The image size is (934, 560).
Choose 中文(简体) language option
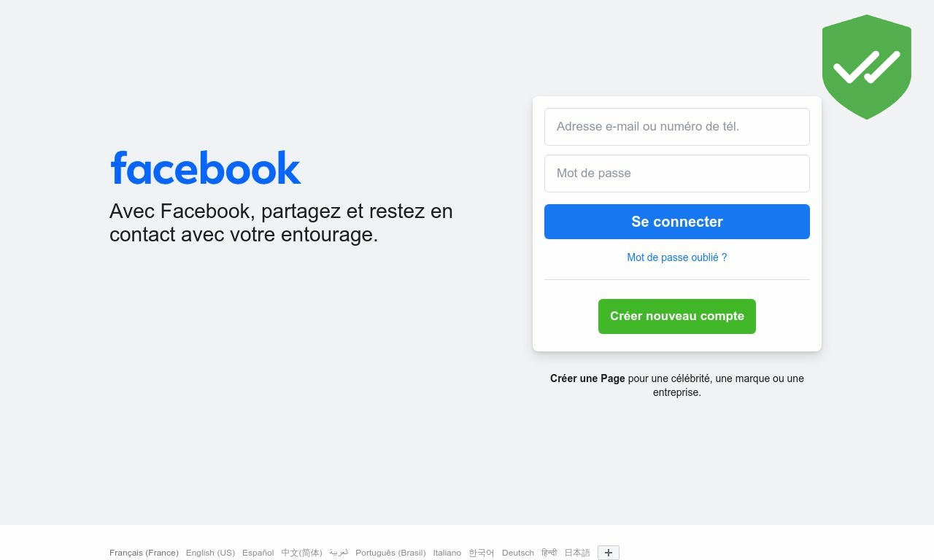pos(301,553)
